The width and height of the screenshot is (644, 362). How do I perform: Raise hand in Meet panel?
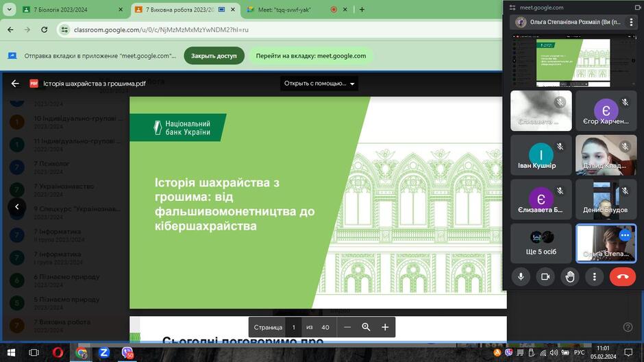569,276
